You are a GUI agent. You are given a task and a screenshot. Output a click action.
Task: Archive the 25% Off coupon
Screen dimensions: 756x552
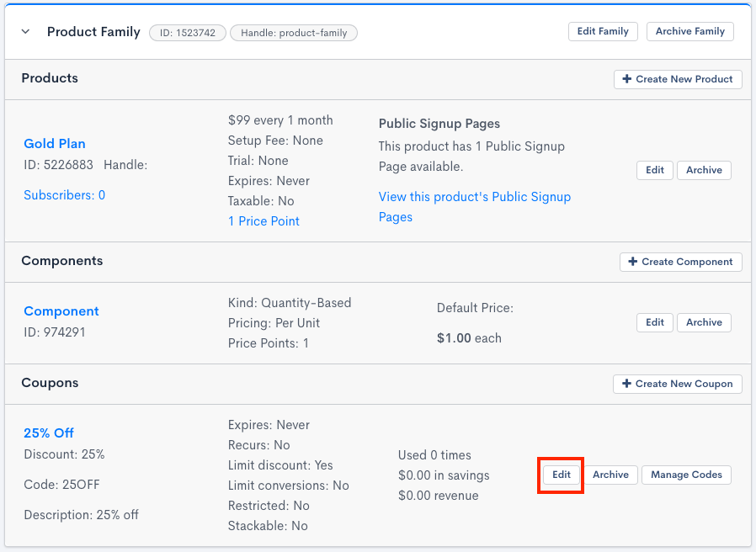[610, 475]
